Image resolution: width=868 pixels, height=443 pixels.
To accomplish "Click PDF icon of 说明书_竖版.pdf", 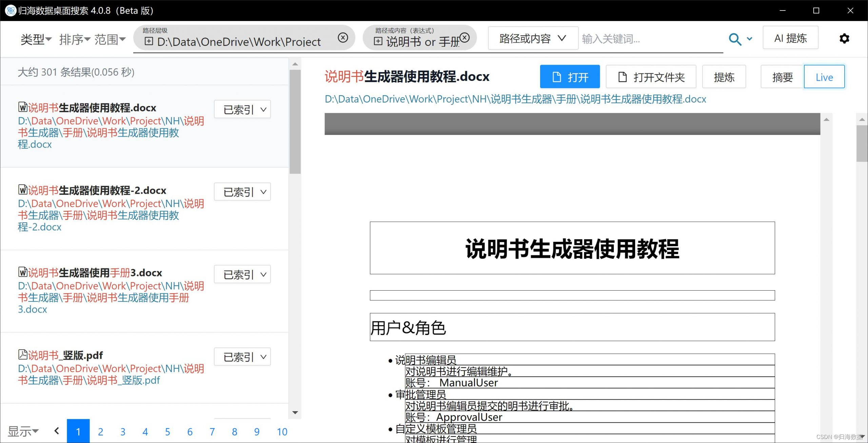I will click(22, 355).
